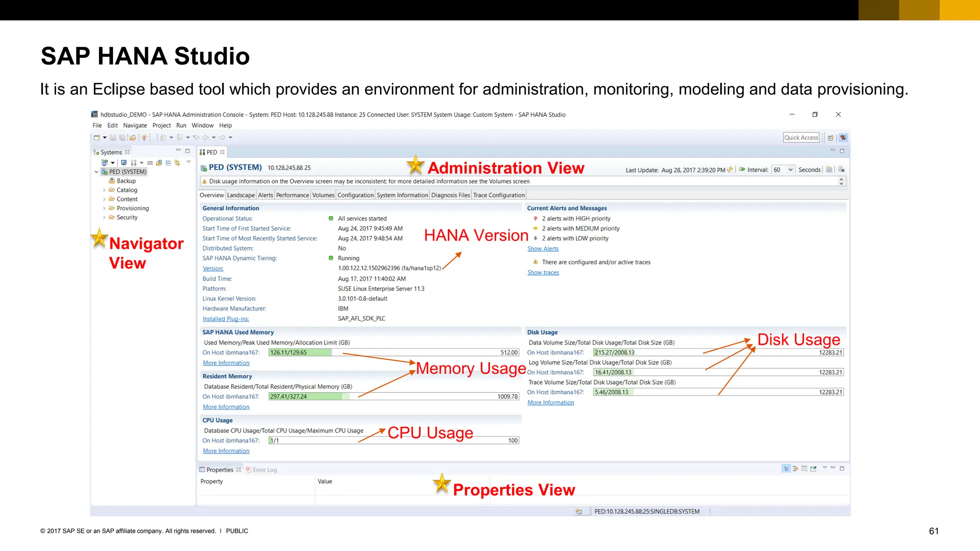Click More Information under SAP HANA Used Memory
The image size is (980, 551).
[x=226, y=363]
